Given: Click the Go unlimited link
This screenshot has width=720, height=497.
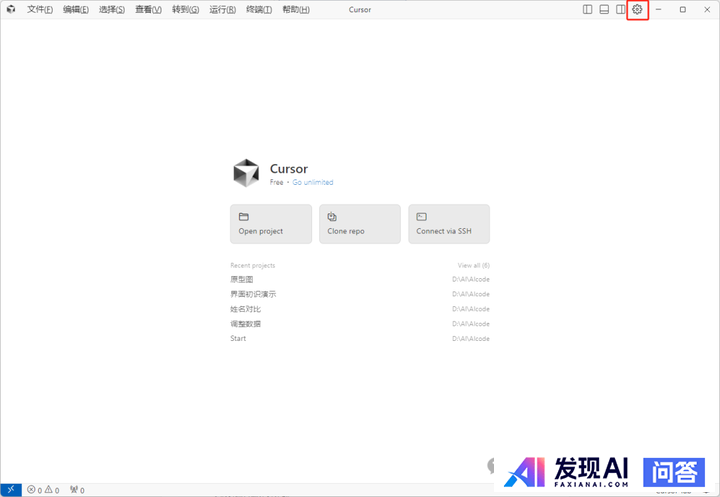Looking at the screenshot, I should [312, 183].
